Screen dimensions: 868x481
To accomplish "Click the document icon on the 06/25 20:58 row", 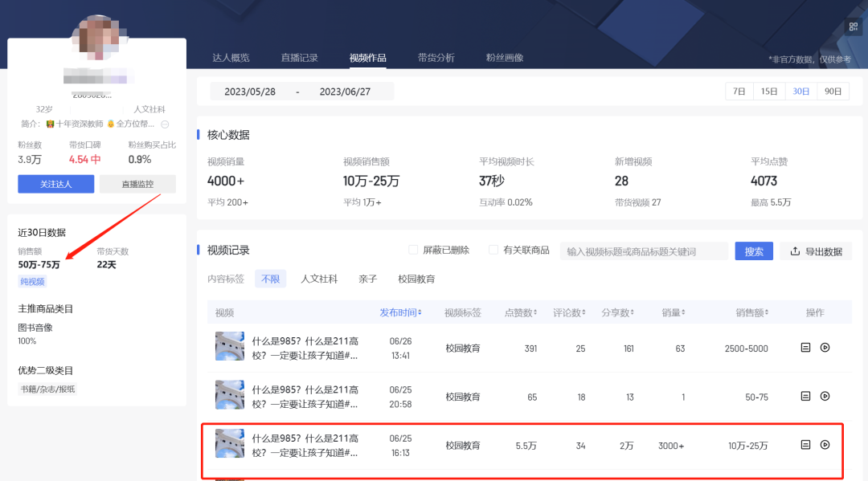I will pos(805,397).
